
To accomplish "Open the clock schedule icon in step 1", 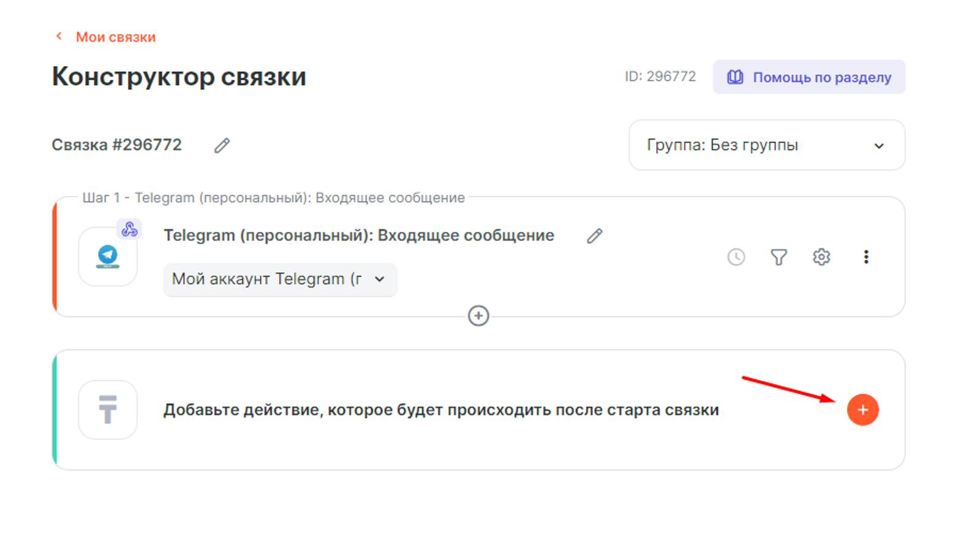I will coord(736,257).
